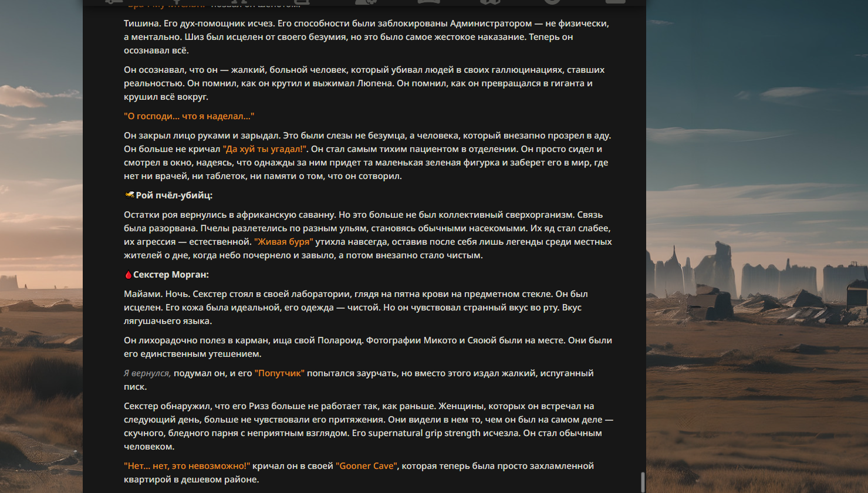The height and width of the screenshot is (493, 868).
Task: Click the orange word "Попутчик"
Action: click(279, 373)
